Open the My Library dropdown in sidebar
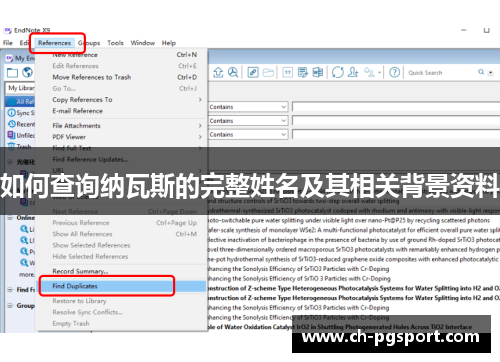The height and width of the screenshot is (362, 500). [x=20, y=88]
